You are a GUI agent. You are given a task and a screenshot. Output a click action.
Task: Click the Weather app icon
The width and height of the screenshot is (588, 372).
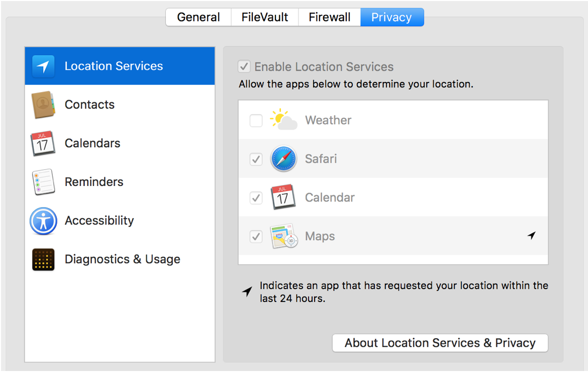point(283,120)
